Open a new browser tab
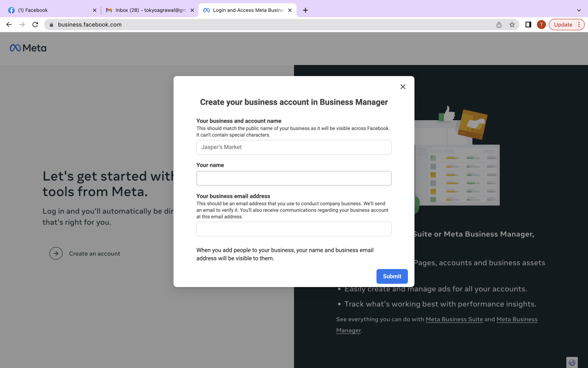Viewport: 588px width, 368px height. (x=305, y=10)
